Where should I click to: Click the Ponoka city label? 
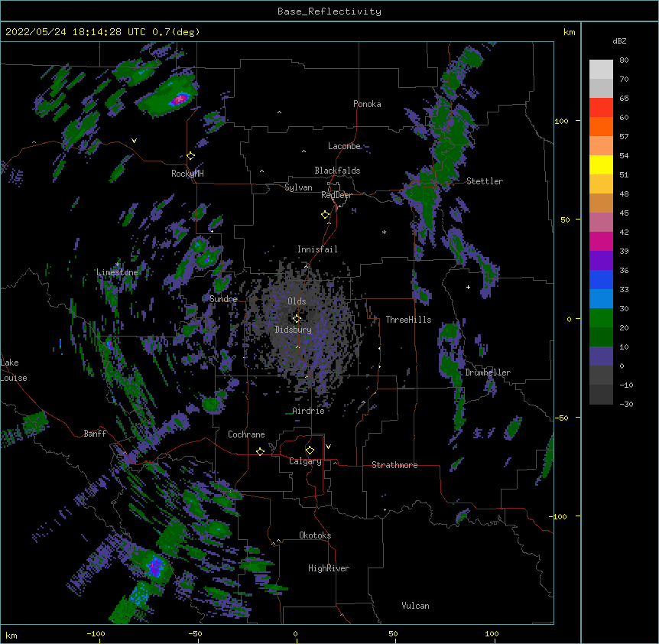(x=367, y=104)
